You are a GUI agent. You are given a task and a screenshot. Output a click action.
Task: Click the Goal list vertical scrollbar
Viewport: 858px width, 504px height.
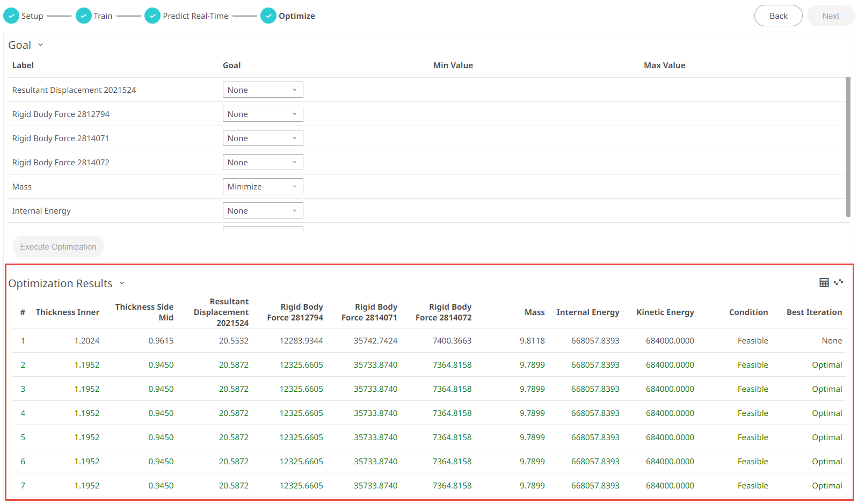[x=848, y=148]
